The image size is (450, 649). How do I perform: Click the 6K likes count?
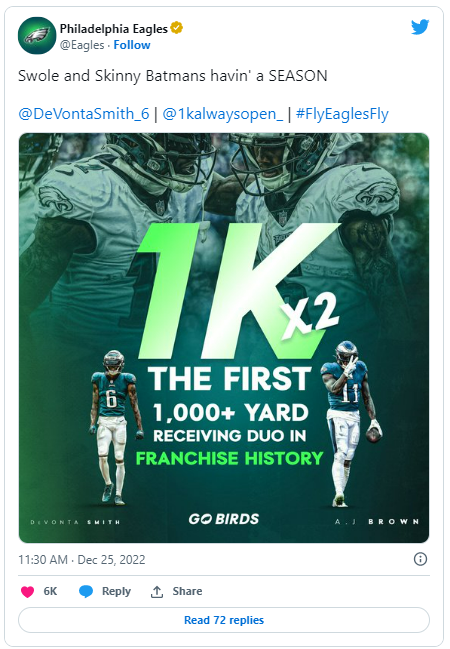tap(50, 591)
